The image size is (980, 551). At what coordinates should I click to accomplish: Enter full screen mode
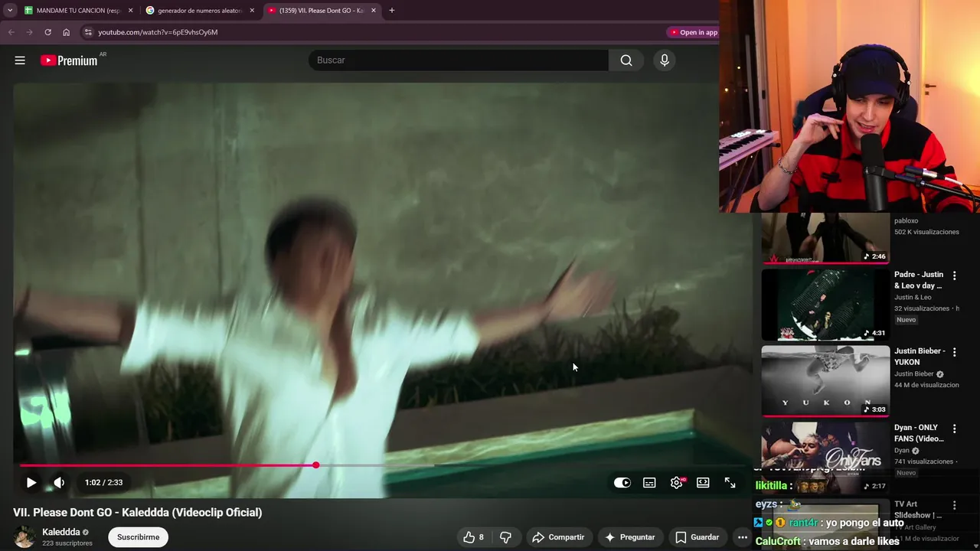730,483
